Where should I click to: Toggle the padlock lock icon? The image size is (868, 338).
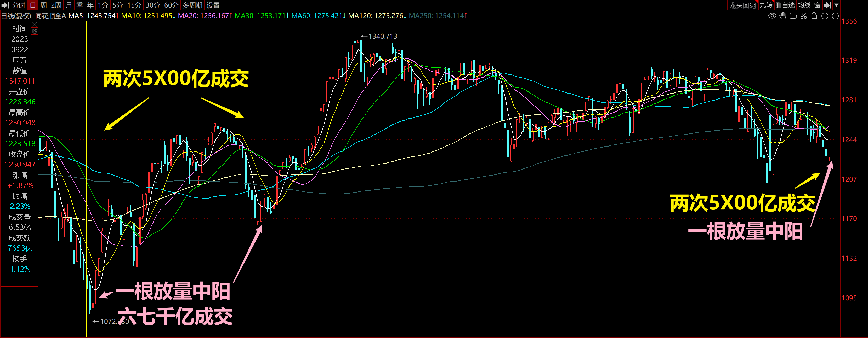pyautogui.click(x=814, y=16)
